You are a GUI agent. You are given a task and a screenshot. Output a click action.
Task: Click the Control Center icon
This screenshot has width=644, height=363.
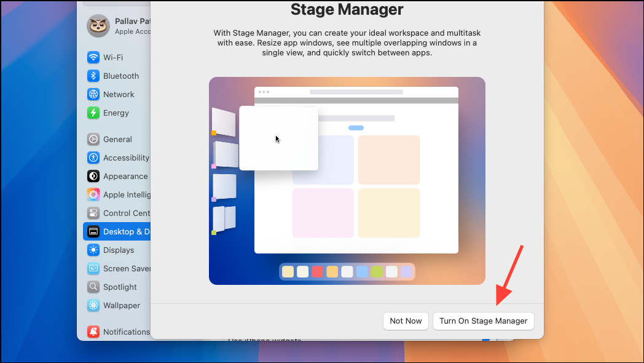point(93,213)
